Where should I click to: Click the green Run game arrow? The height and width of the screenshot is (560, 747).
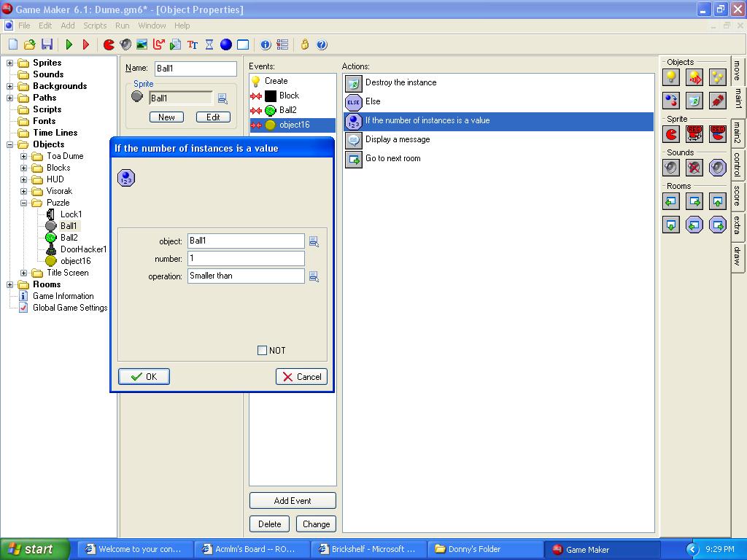[69, 44]
